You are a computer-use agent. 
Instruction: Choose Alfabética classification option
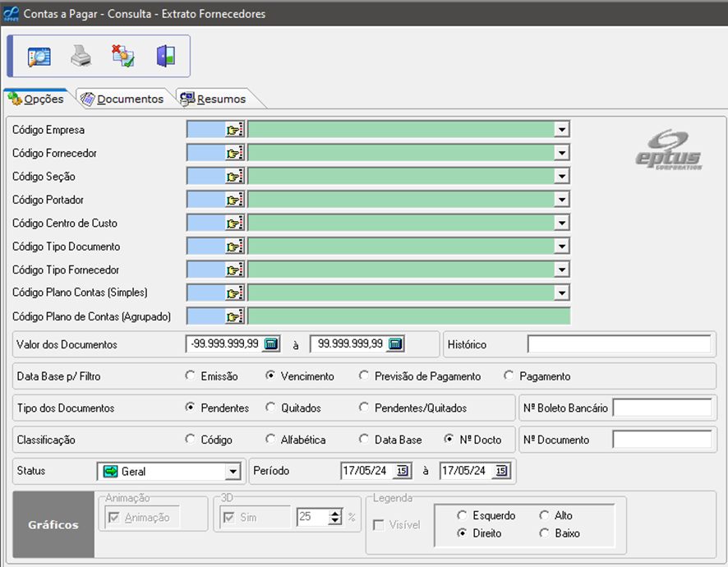click(271, 440)
